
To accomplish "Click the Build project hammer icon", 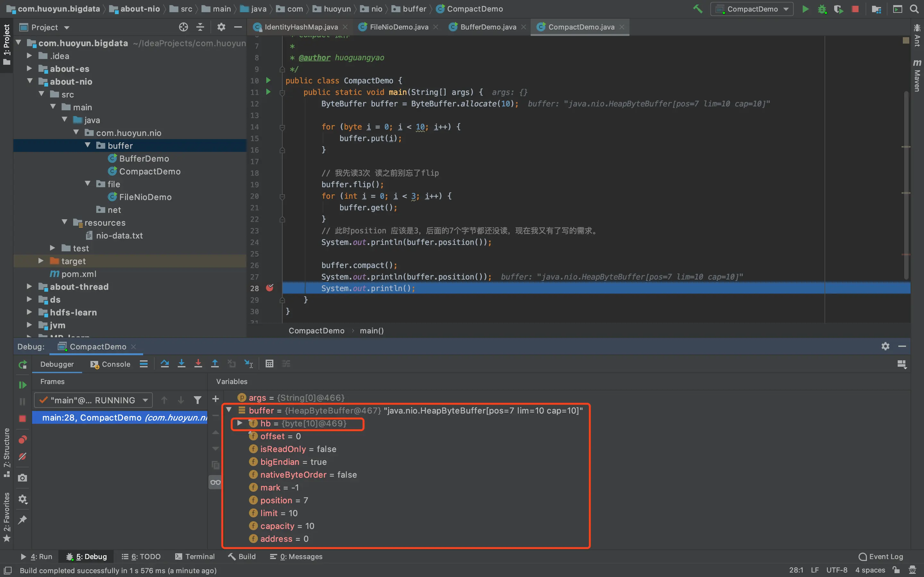I will tap(697, 9).
